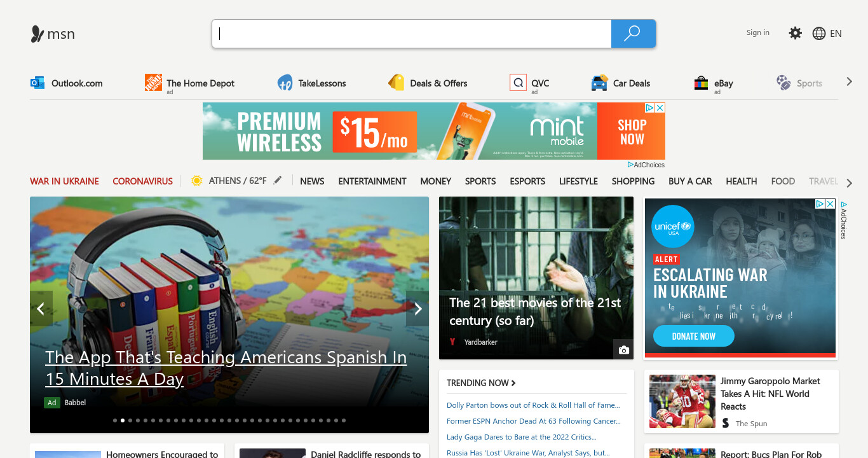Open the ENTERTAINMENT menu item
Image resolution: width=868 pixels, height=458 pixels.
point(372,181)
